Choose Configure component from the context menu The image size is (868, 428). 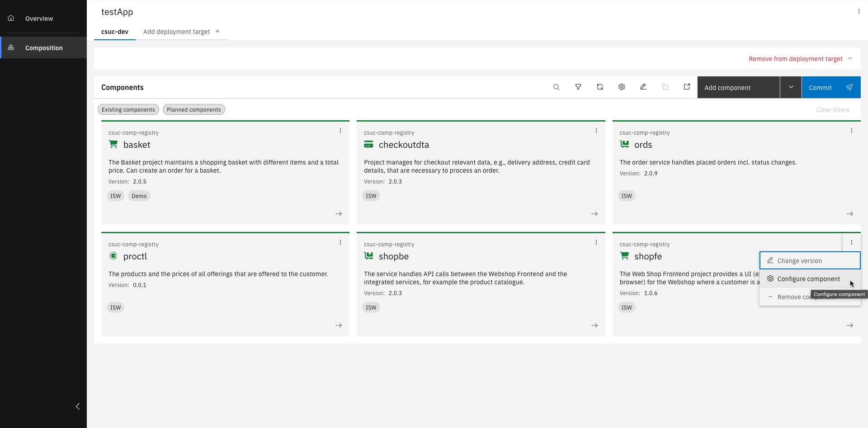pos(809,279)
